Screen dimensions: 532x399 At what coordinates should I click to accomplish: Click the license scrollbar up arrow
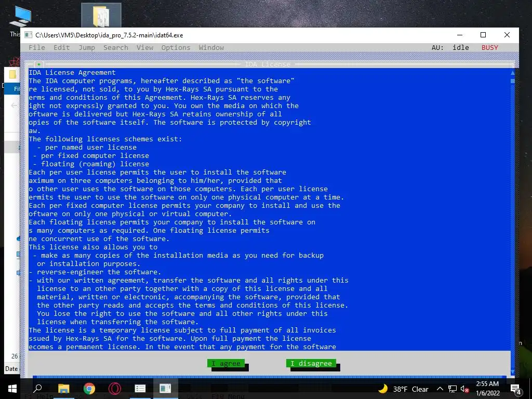513,73
